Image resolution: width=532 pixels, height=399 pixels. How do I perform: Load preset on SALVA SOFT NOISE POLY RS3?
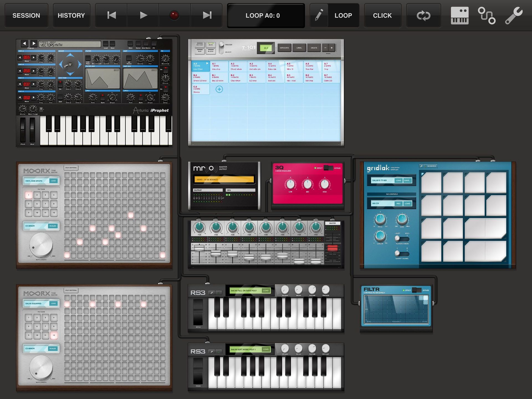[266, 349]
